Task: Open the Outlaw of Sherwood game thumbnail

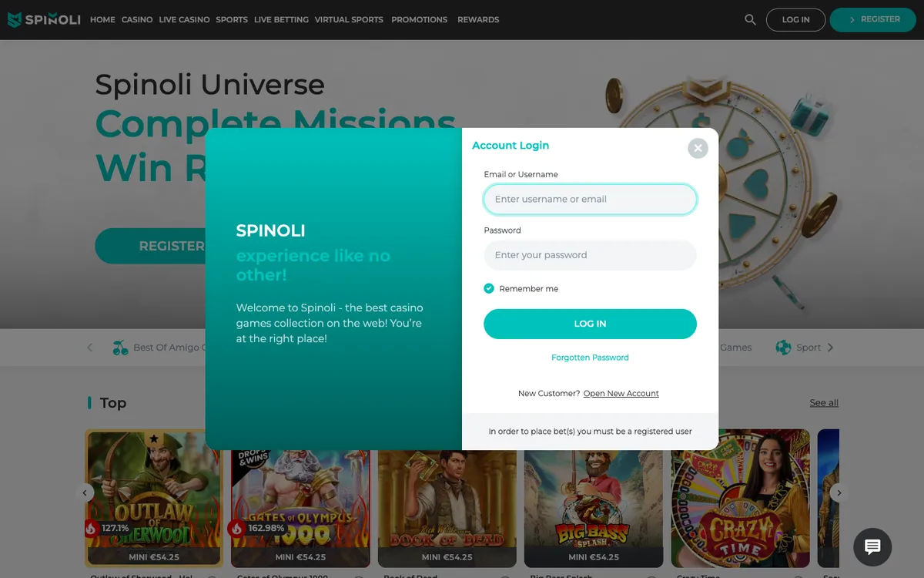Action: pos(154,499)
